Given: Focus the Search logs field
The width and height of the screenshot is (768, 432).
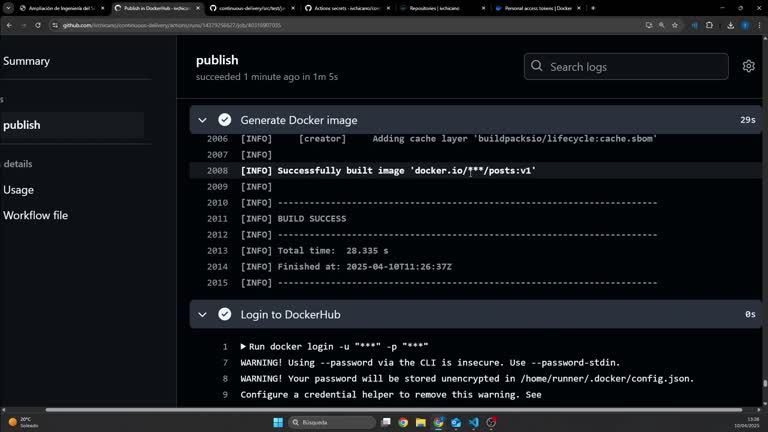Looking at the screenshot, I should click(626, 66).
